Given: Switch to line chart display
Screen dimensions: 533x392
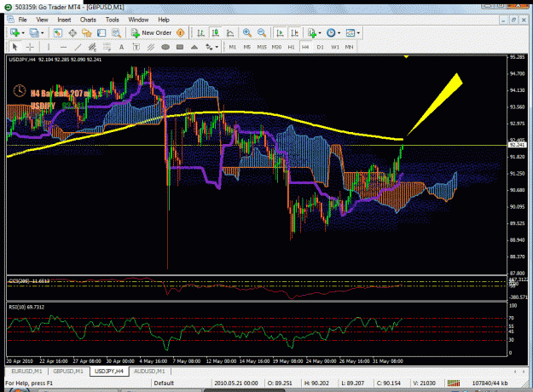Looking at the screenshot, I should (230, 33).
